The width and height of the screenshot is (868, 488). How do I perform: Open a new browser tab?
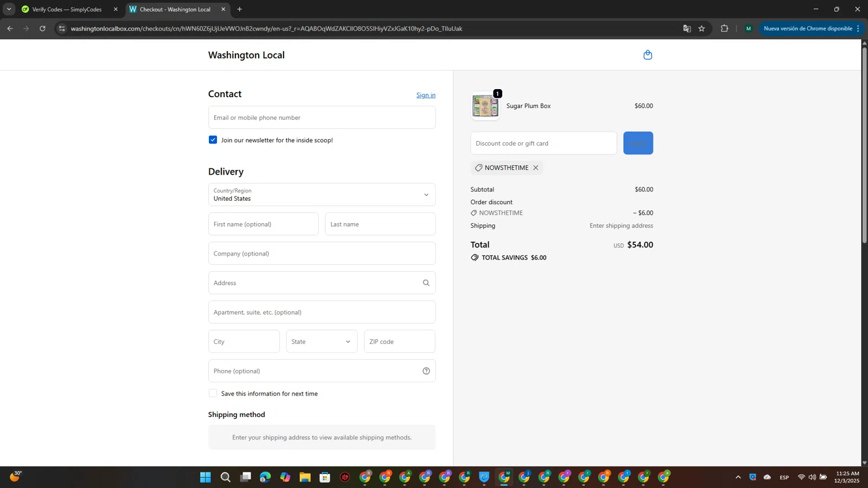(240, 9)
